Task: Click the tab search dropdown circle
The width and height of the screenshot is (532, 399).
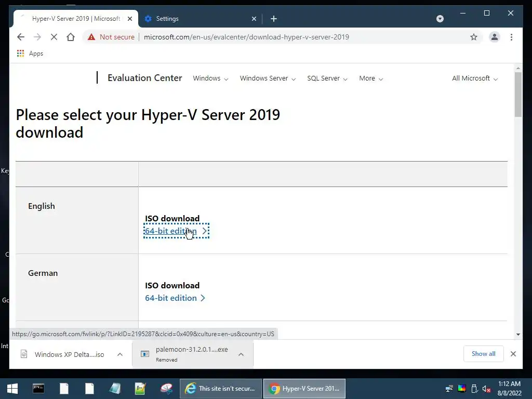Action: (440, 19)
